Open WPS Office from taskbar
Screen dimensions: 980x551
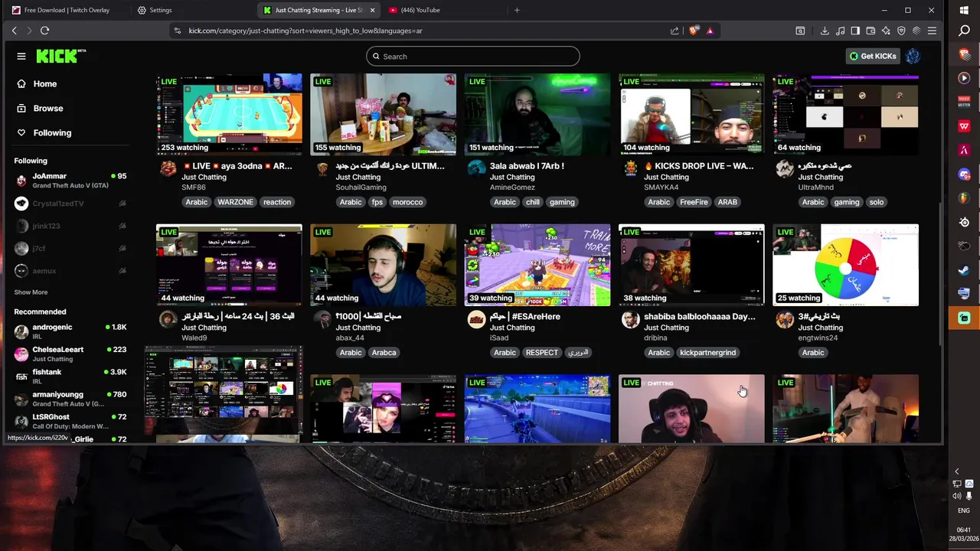point(964,126)
